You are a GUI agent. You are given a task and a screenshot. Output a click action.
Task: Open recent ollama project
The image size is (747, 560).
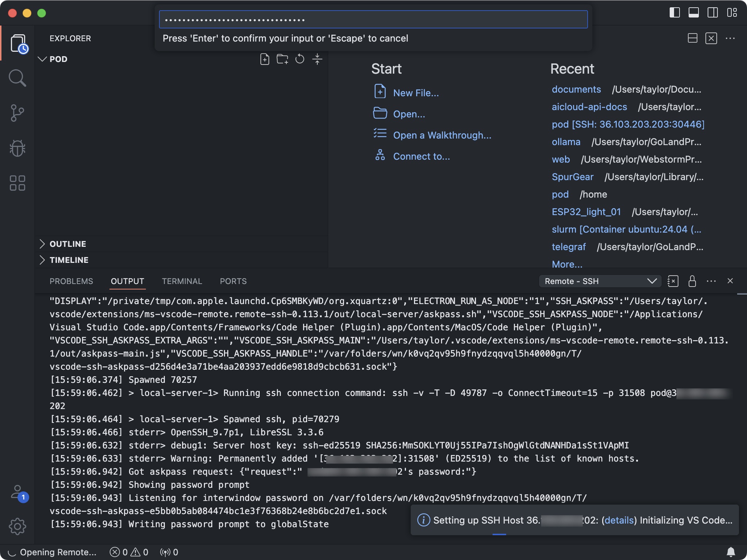click(566, 142)
